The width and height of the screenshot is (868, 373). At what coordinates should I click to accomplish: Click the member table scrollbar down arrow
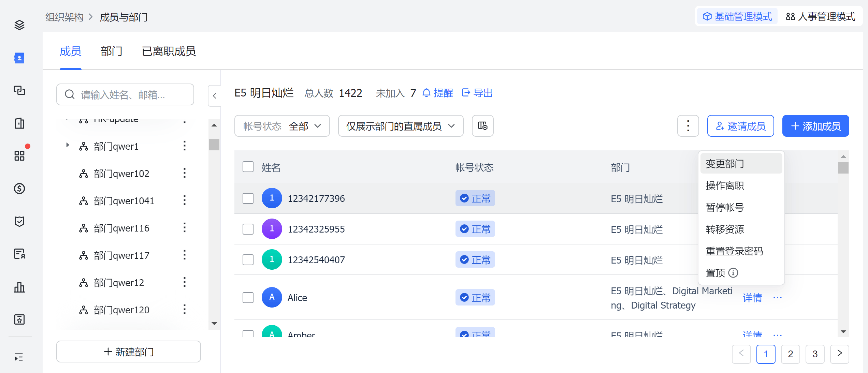pos(843,331)
